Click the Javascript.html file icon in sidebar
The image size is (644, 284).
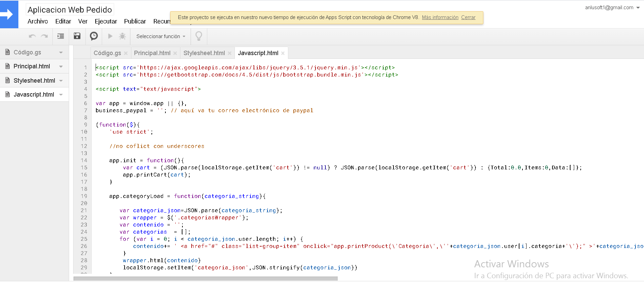tap(7, 94)
